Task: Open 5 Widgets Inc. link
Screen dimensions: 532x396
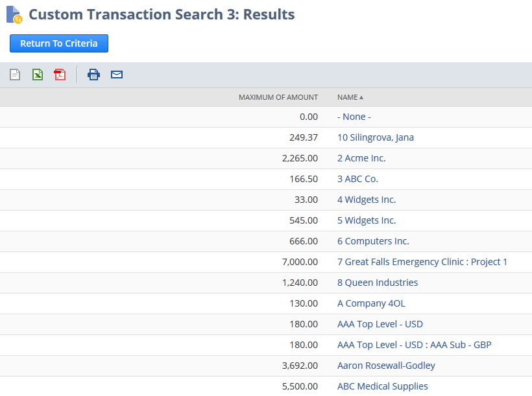Action: click(x=367, y=220)
